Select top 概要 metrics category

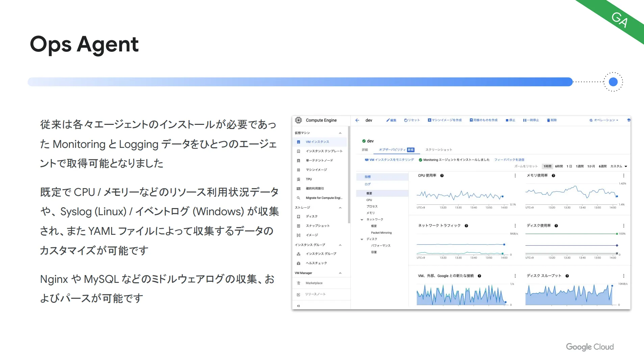382,194
